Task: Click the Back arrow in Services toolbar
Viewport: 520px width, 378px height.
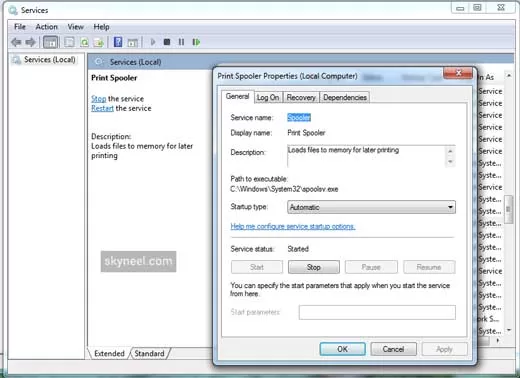Action: pos(16,42)
